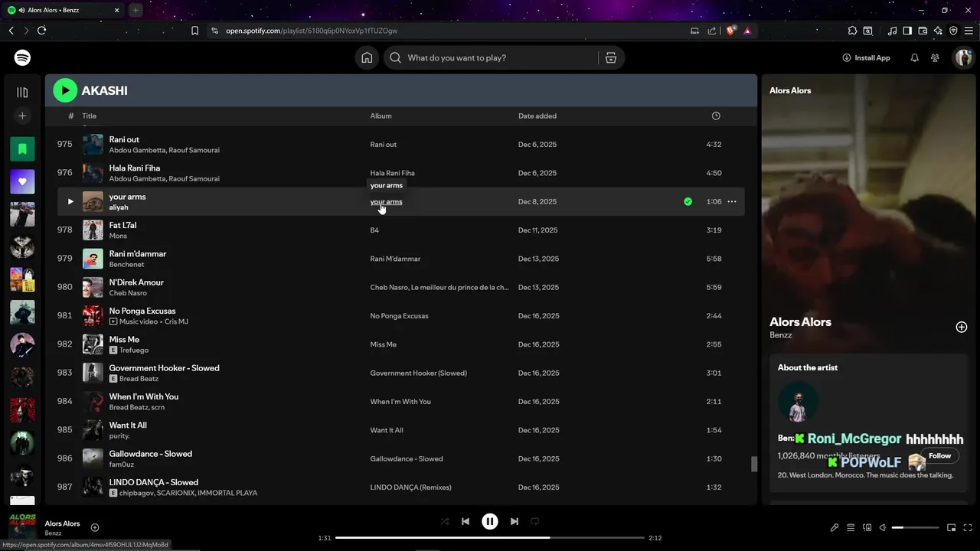Skip to previous track

465,521
